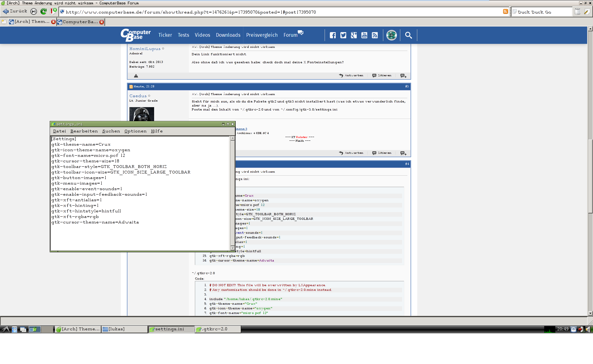Viewport: 593px width, 364px height.
Task: Click the magnifier search icon in header
Action: point(408,35)
